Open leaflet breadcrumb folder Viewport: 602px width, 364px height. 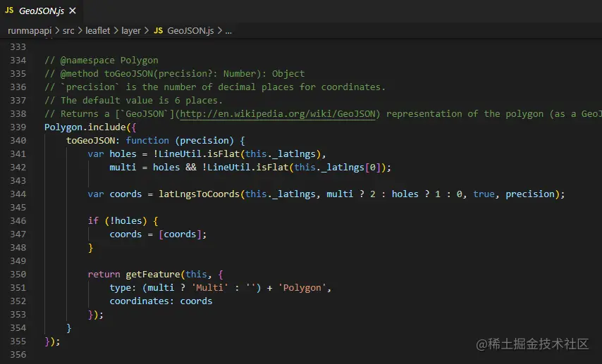[x=97, y=31]
